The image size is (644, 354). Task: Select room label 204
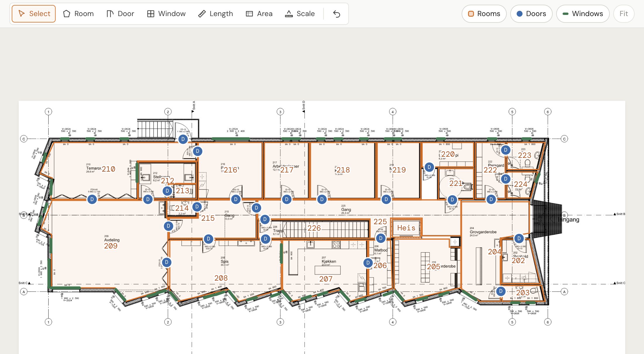pyautogui.click(x=494, y=252)
